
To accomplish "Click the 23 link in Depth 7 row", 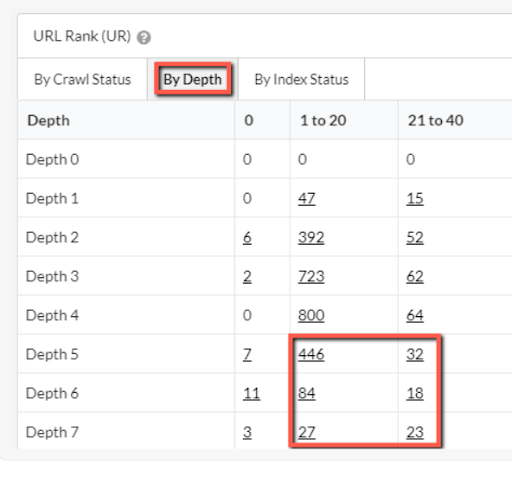I will tap(415, 432).
